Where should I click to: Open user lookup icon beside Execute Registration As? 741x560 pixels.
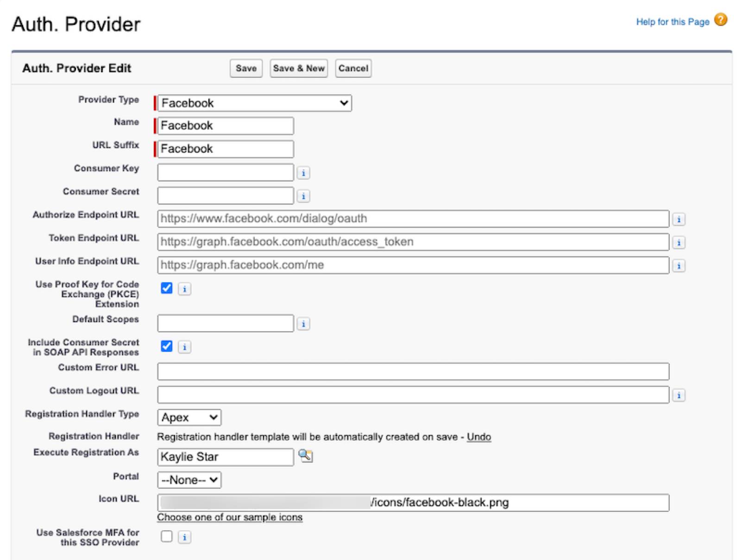[x=306, y=456]
